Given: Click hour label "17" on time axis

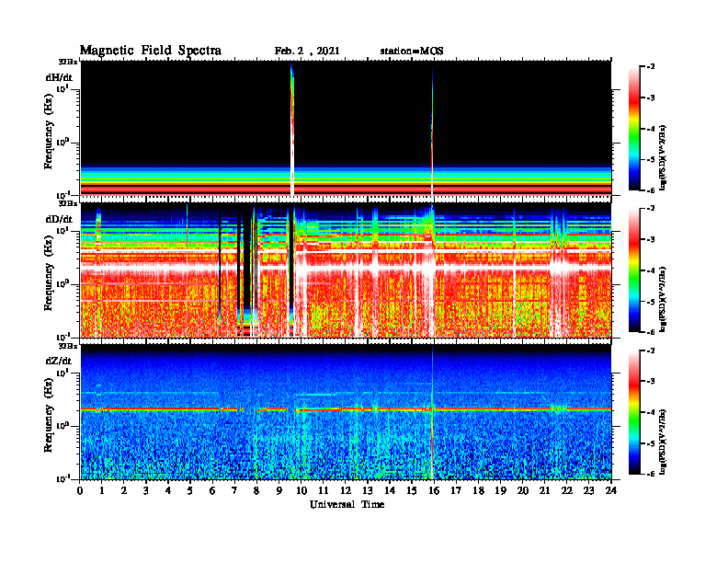Looking at the screenshot, I should tap(456, 490).
